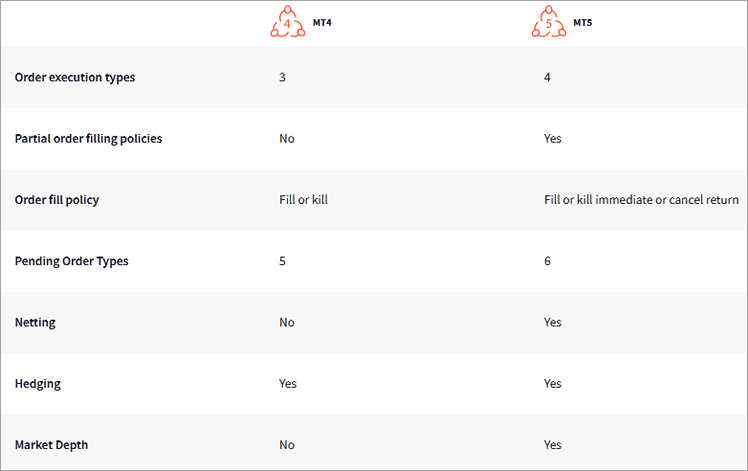Viewport: 748px width, 471px height.
Task: Click the MT4 logo icon
Action: tap(287, 22)
